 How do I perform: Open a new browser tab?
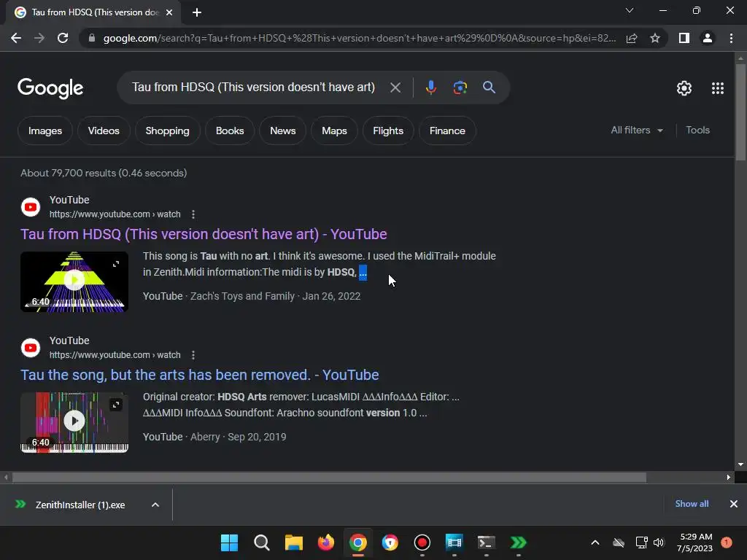click(197, 12)
